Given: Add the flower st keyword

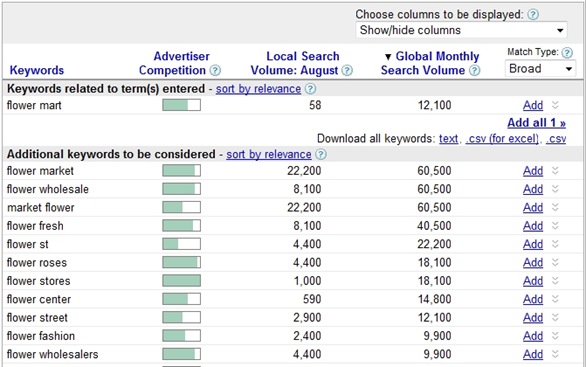Looking at the screenshot, I should pyautogui.click(x=533, y=244).
